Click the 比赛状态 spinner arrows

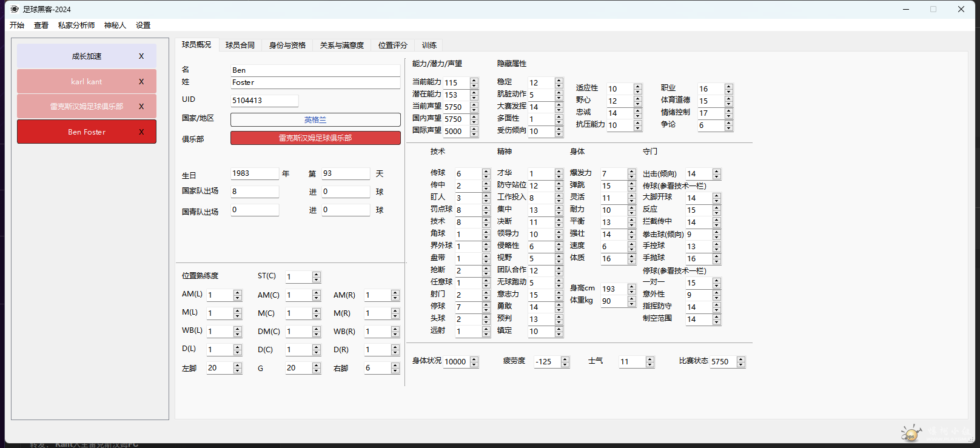(x=741, y=361)
